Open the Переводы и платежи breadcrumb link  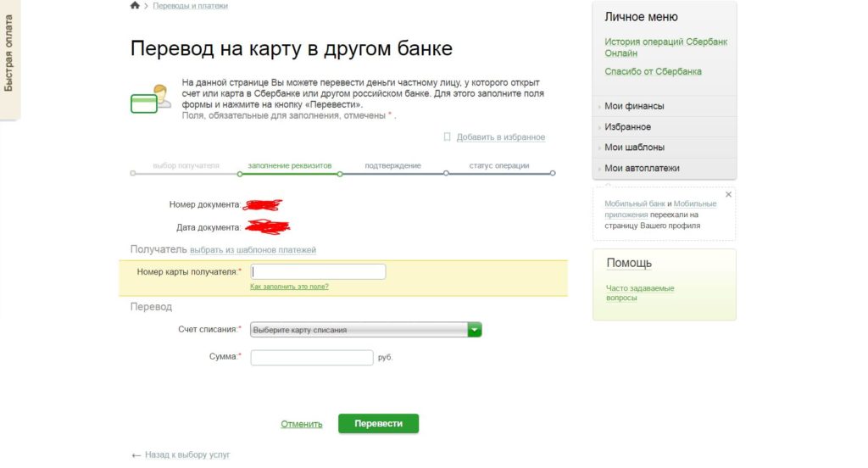point(190,6)
